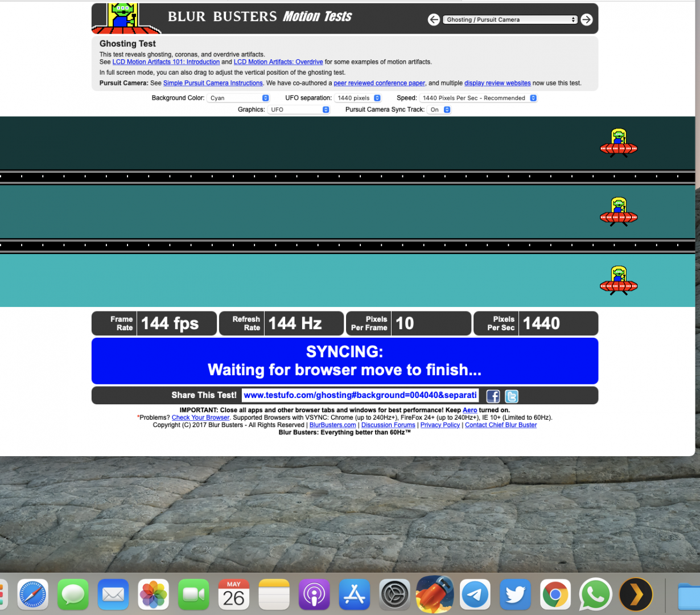Click the UFO in the dark top lane
The image size is (700, 615).
[x=619, y=143]
